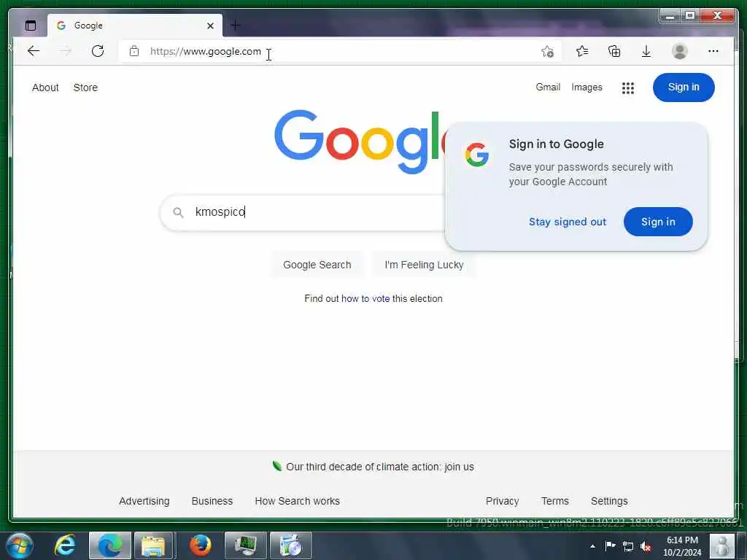
Task: Click the muted volume tray icon
Action: [646, 546]
